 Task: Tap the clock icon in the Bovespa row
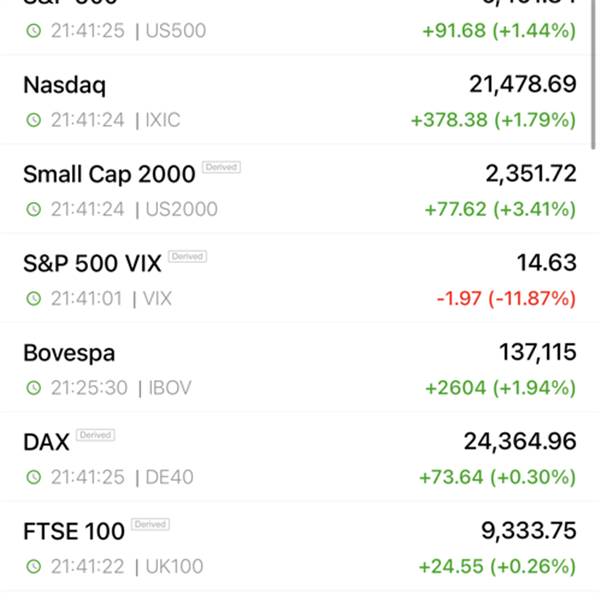pos(34,388)
